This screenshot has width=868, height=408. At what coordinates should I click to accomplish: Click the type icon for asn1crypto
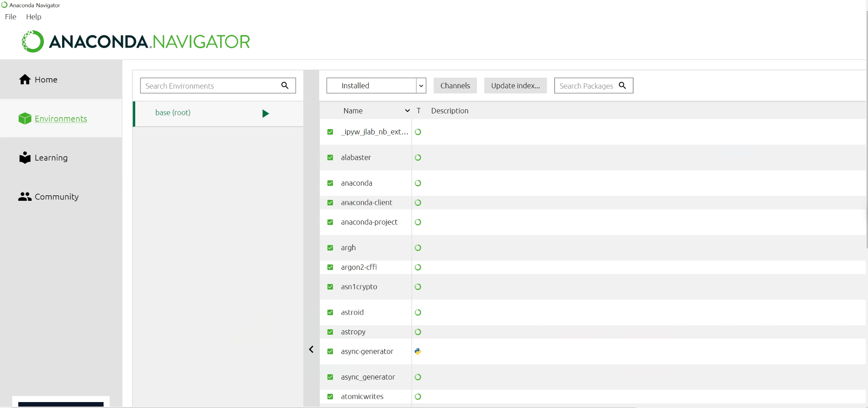(x=418, y=287)
